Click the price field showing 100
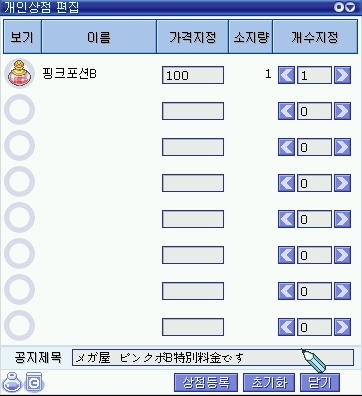 pos(193,75)
